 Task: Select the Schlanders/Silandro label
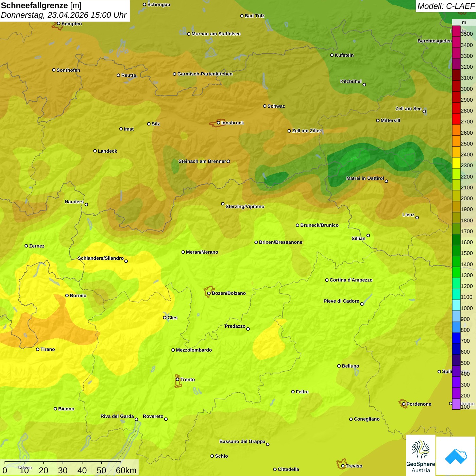[101, 258]
